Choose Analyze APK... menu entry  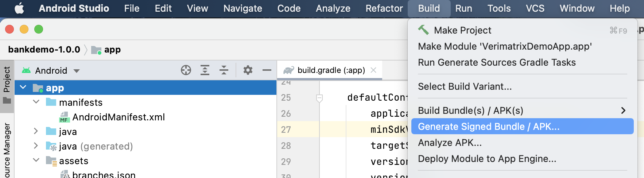click(x=522, y=143)
